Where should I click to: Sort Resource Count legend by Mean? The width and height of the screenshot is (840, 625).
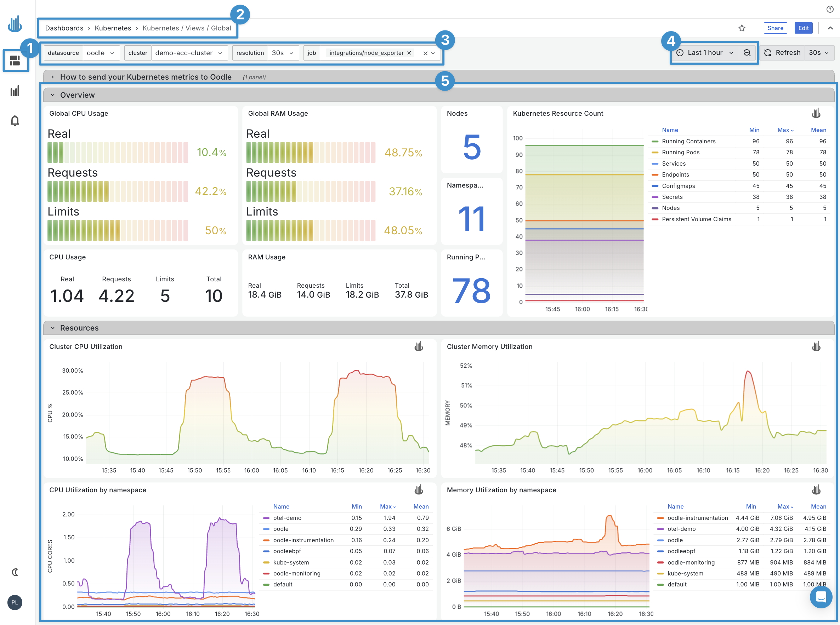click(818, 130)
